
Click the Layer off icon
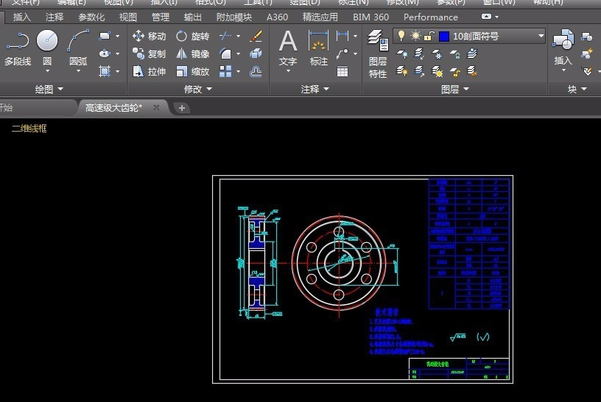(401, 54)
